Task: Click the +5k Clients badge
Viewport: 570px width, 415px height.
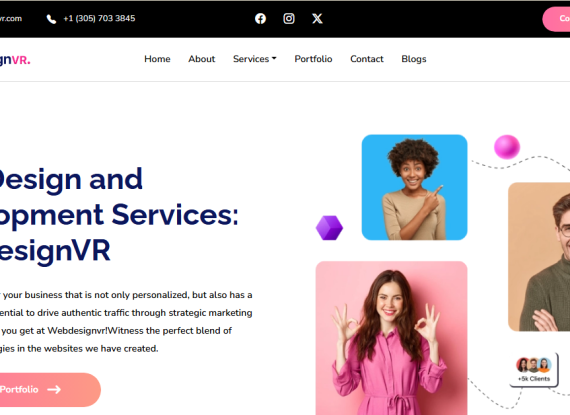Action: click(534, 370)
